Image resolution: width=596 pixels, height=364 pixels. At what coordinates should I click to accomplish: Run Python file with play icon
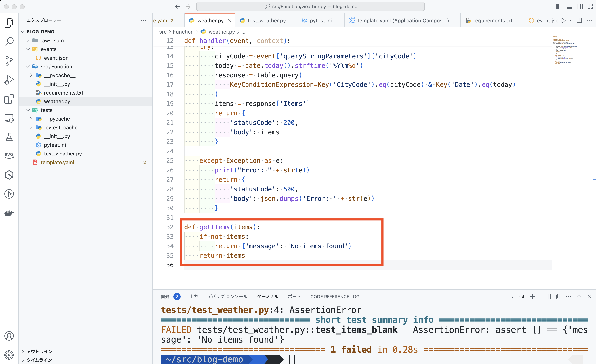coord(563,21)
